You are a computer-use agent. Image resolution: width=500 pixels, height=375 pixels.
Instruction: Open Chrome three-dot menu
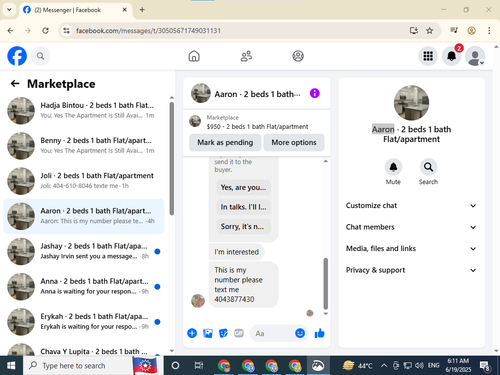click(x=489, y=31)
